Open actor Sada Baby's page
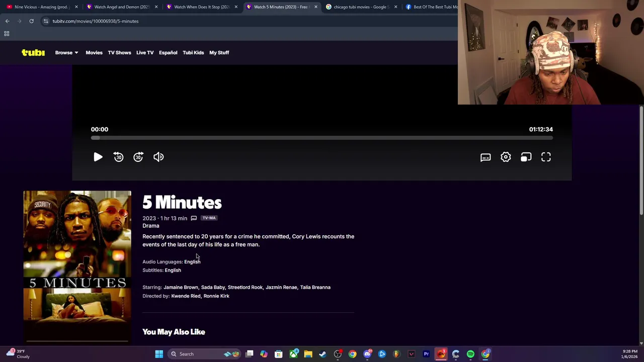Screen dimensions: 644x362 click(213, 287)
